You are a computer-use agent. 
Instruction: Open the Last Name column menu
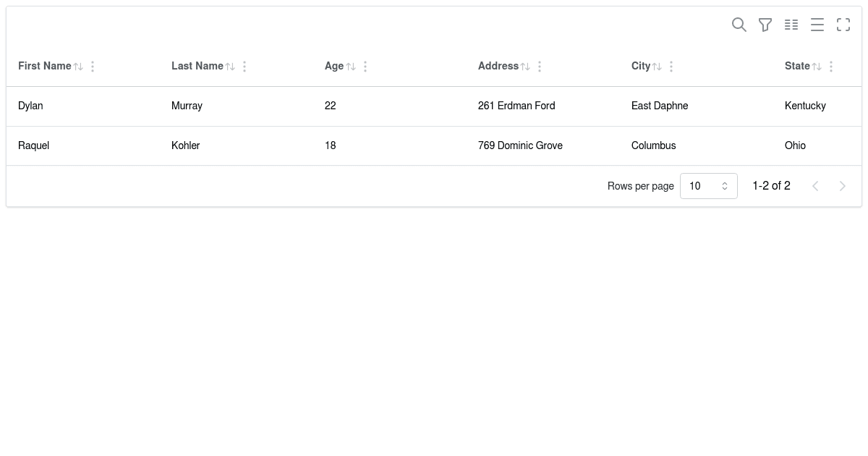click(244, 66)
